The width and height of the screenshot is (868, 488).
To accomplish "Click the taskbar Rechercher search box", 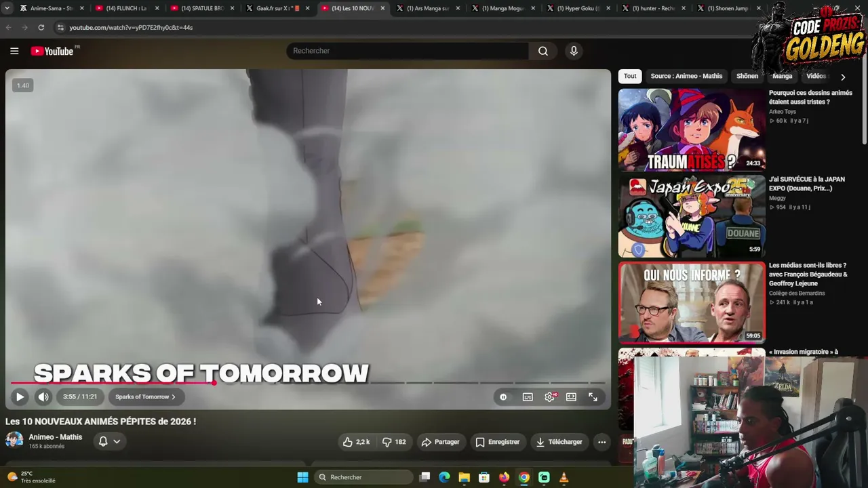I will (363, 477).
